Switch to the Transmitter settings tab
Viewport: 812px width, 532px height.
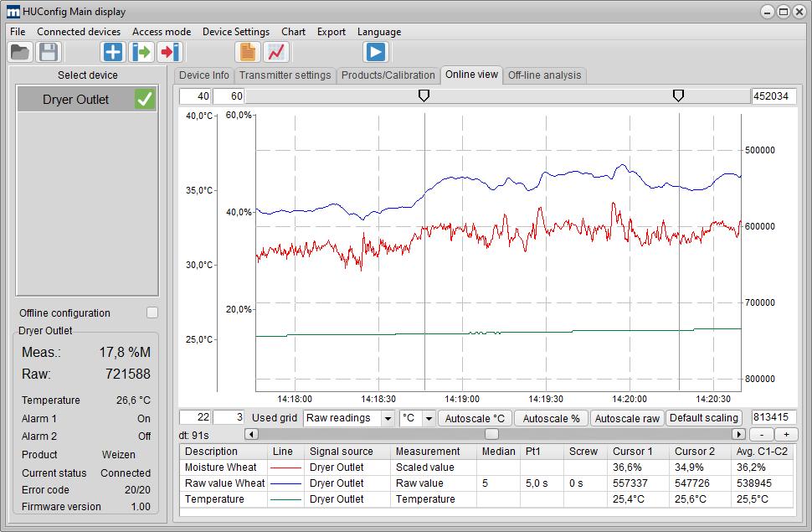tap(285, 75)
